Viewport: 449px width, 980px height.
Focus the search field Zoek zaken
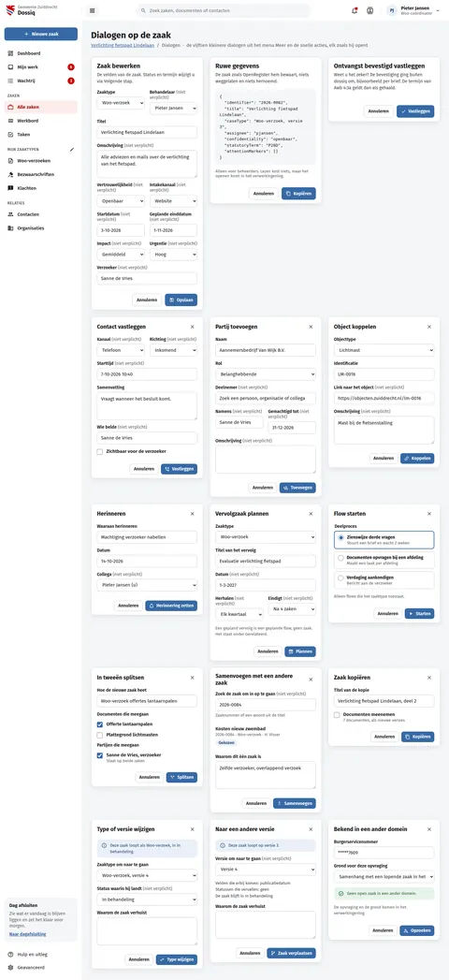click(223, 10)
